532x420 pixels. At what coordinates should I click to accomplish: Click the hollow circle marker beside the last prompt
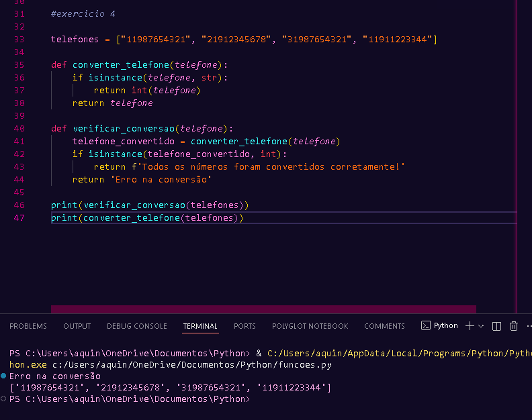coord(3,399)
